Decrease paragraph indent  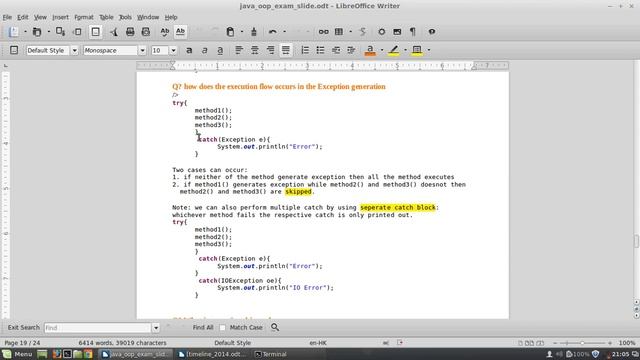336,50
